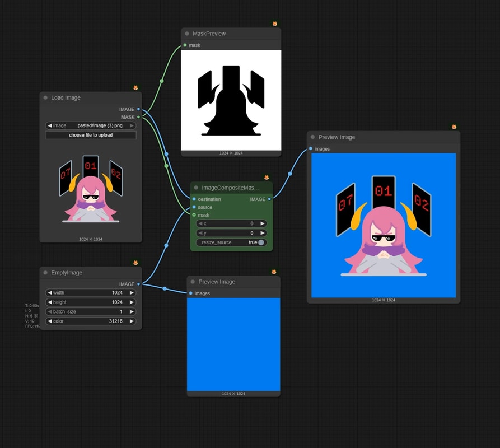Select next image with the right arrow
Viewport: 500px width, 448px height.
pyautogui.click(x=132, y=125)
